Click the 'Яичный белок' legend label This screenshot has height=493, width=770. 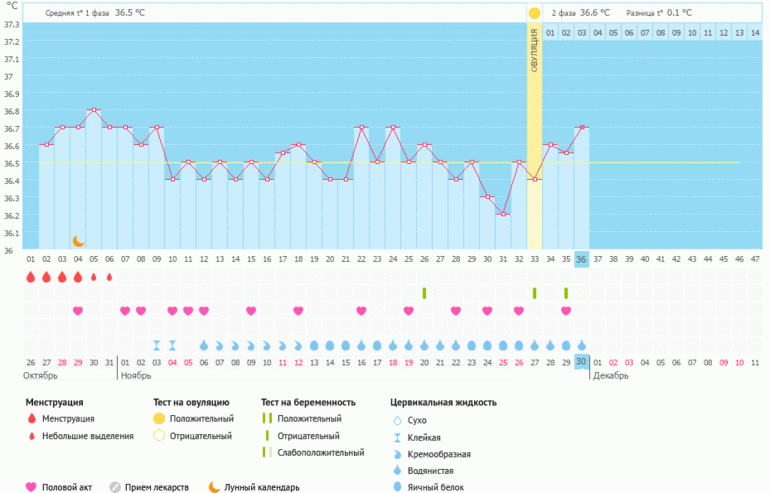tap(436, 487)
